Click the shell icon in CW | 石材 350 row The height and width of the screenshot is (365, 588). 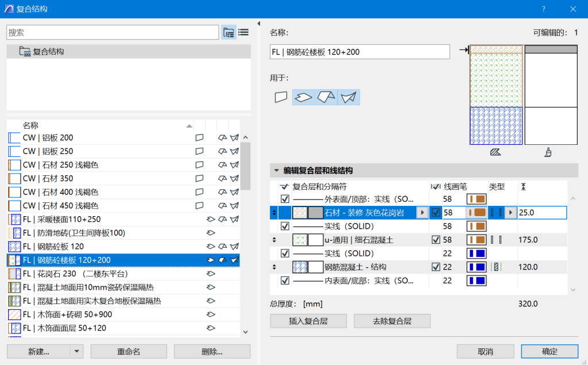tap(234, 178)
